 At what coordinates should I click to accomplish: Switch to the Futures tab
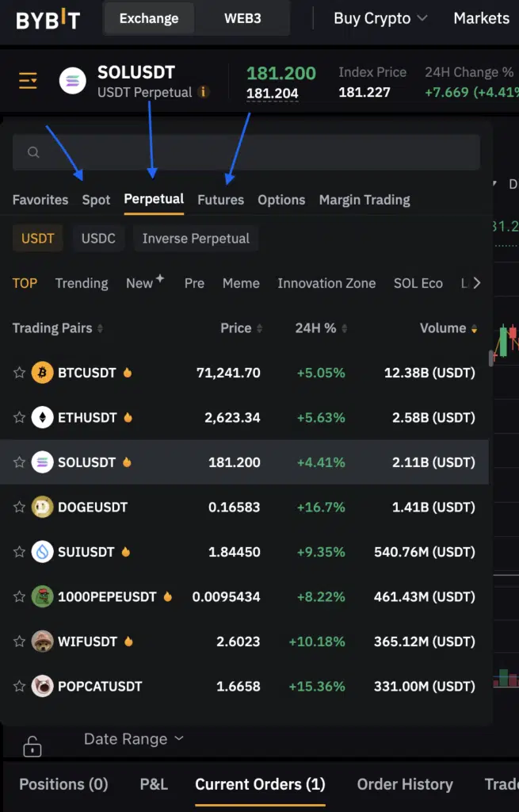point(220,200)
